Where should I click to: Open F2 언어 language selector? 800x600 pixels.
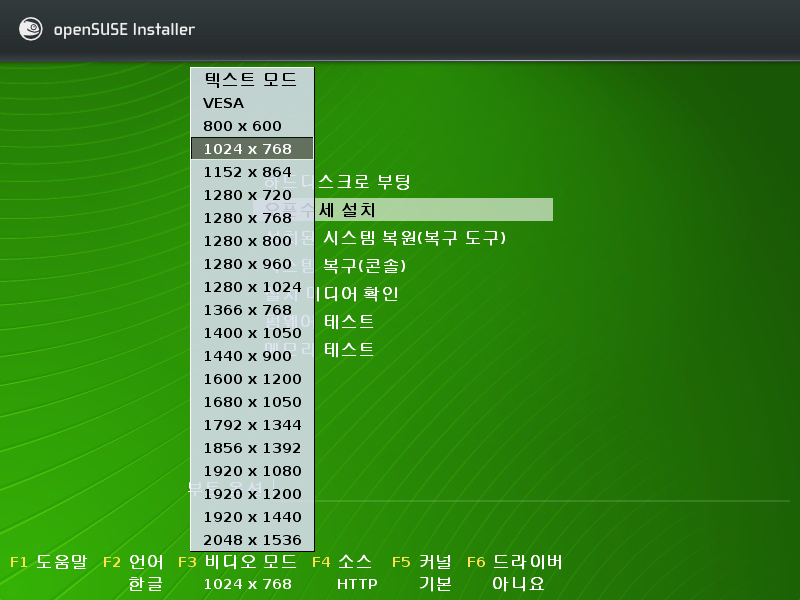pyautogui.click(x=133, y=562)
